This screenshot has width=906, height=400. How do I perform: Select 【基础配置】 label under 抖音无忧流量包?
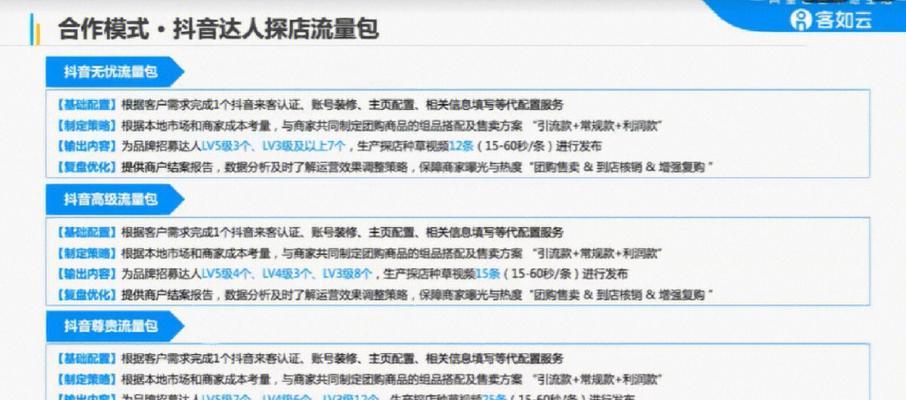[87, 105]
